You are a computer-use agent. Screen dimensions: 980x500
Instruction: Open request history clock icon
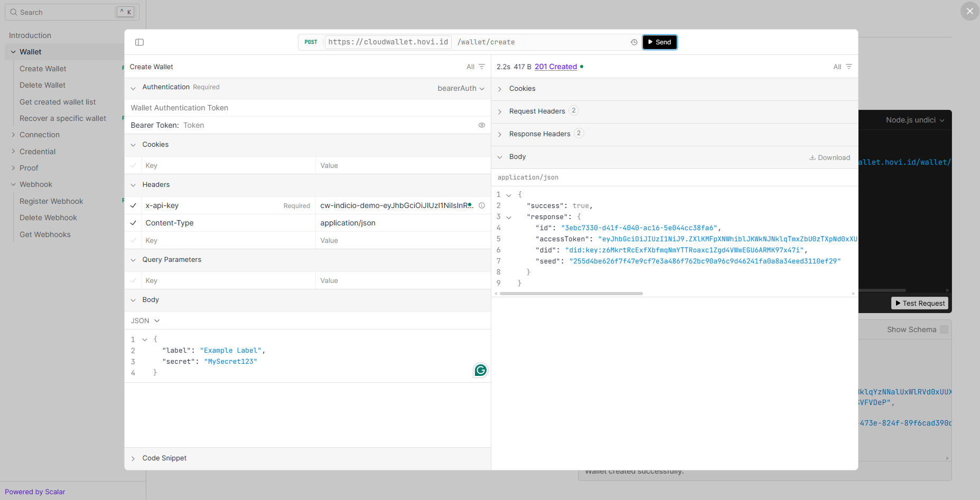634,42
